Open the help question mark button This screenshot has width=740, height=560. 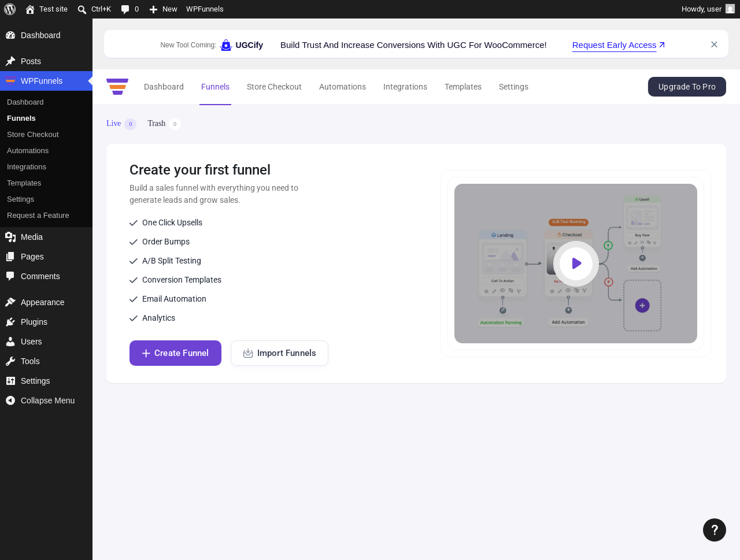click(x=715, y=530)
